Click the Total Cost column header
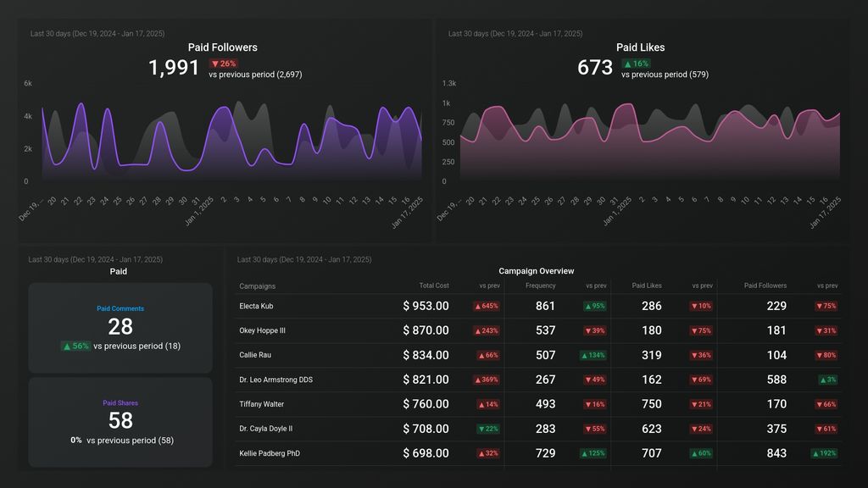Screen dimensions: 868x488 (434, 286)
